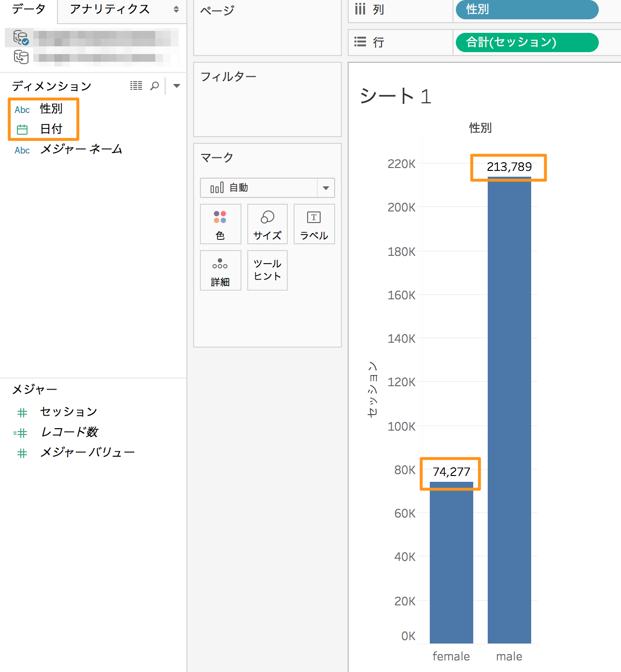Select the male bar in the chart
Screen dimensions: 621x672
509,410
